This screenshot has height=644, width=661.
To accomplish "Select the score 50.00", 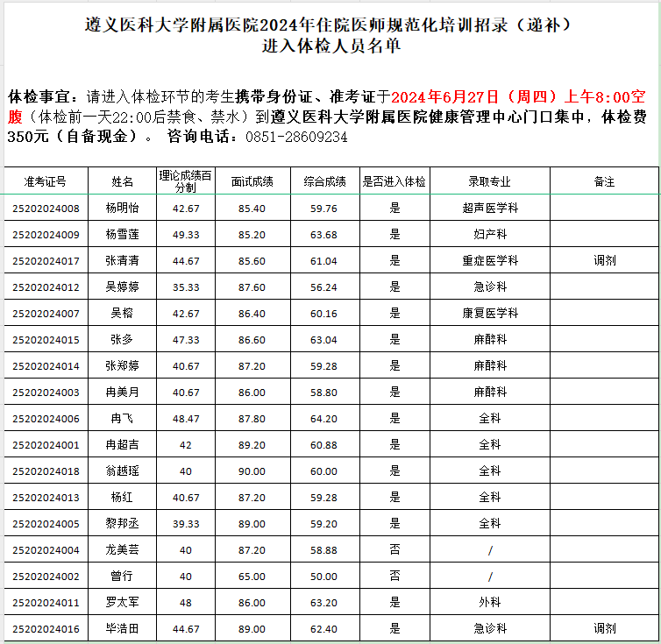I will tap(323, 577).
